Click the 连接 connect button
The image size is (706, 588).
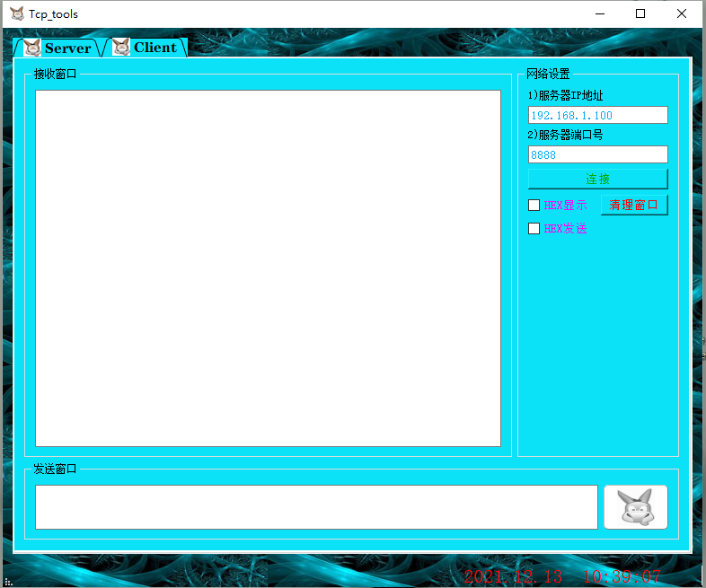(598, 179)
